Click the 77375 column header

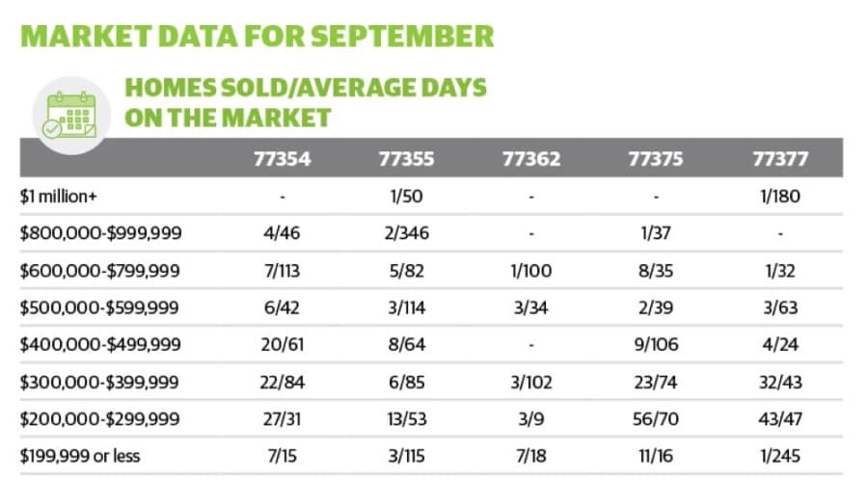coord(656,159)
